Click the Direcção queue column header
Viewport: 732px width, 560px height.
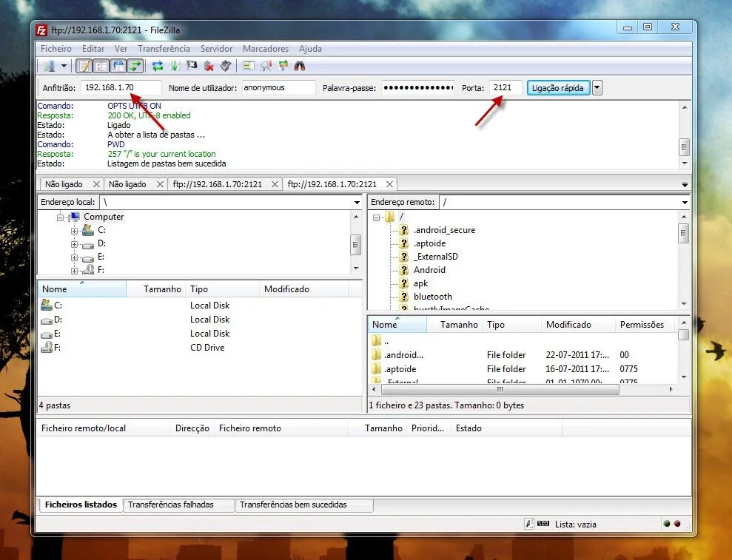(x=192, y=428)
